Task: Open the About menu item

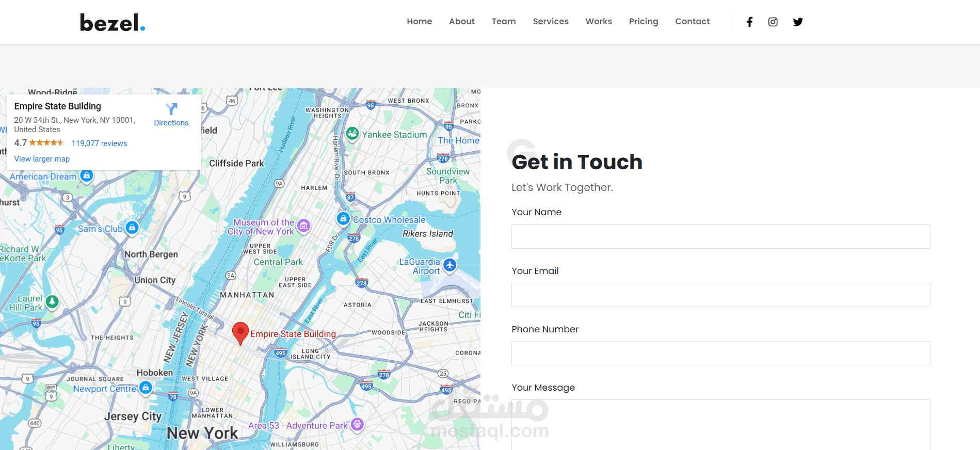Action: click(462, 21)
